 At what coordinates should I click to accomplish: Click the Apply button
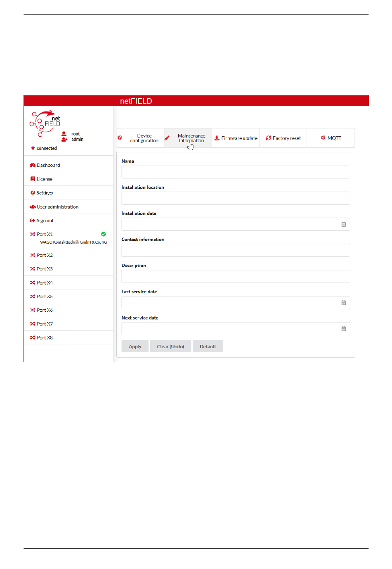(135, 346)
